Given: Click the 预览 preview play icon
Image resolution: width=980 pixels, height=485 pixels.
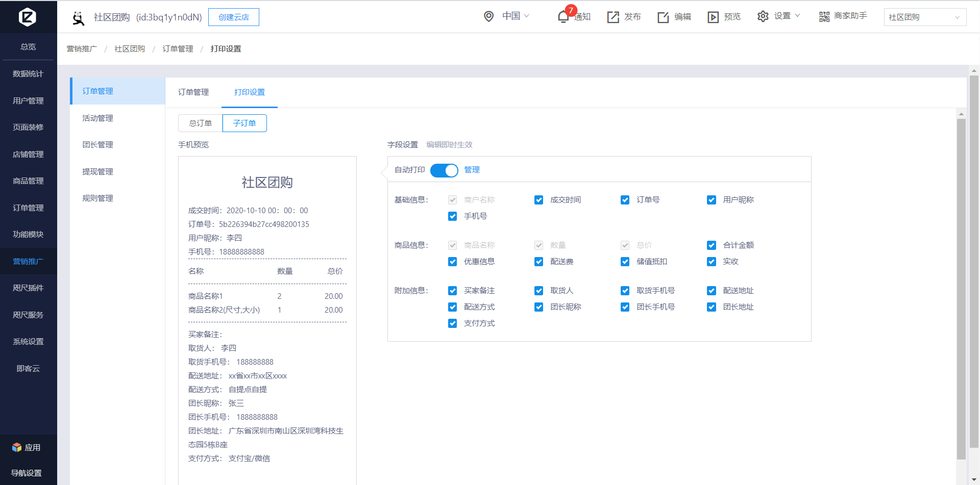Looking at the screenshot, I should [x=713, y=17].
